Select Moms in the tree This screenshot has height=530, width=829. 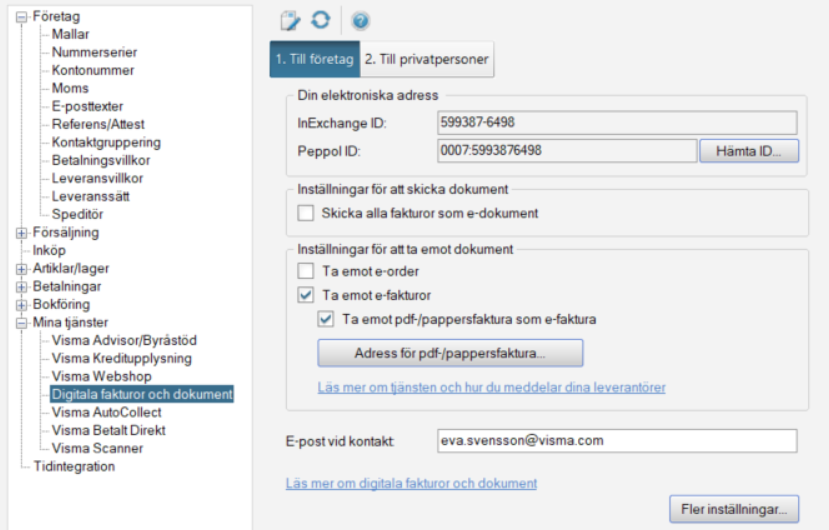(70, 88)
